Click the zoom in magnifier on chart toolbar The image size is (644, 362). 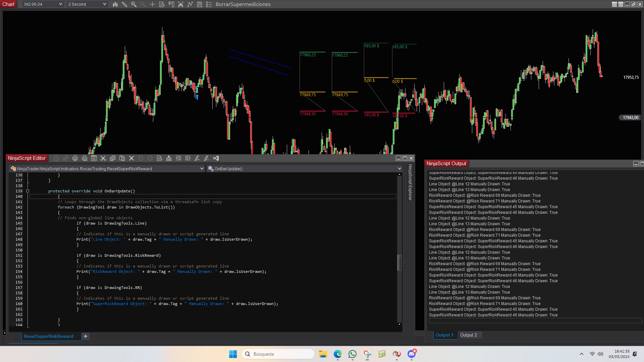tap(134, 4)
